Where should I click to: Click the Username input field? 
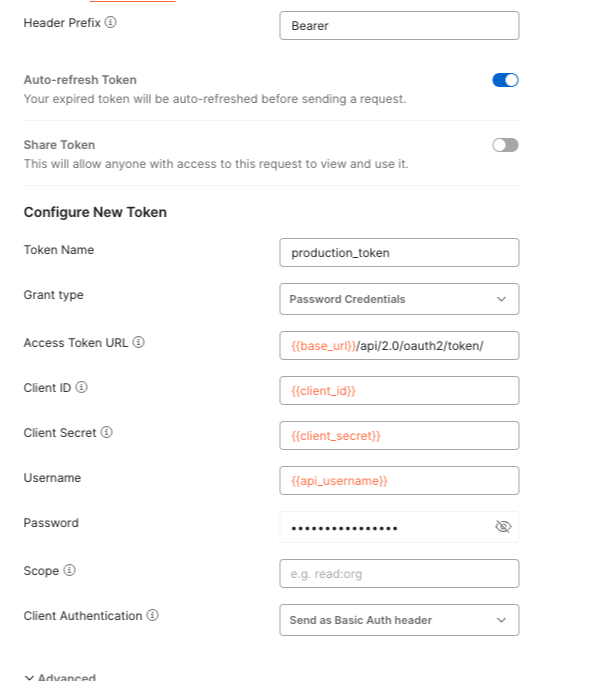coord(399,481)
